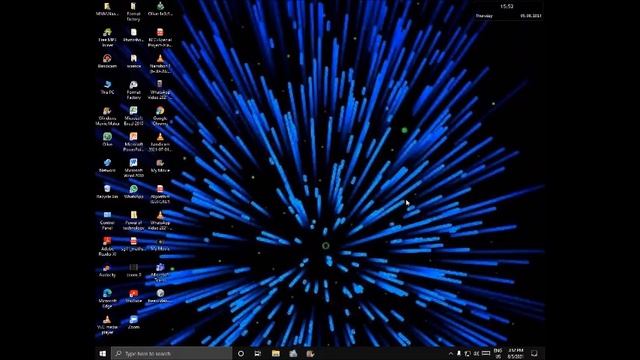Open Microsoft Excel 2010 desktop shortcut

click(133, 116)
